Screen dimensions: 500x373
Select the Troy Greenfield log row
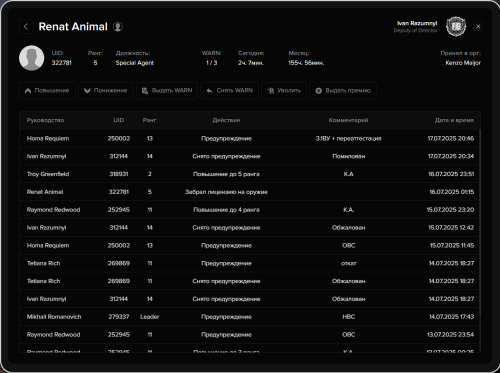(x=250, y=174)
